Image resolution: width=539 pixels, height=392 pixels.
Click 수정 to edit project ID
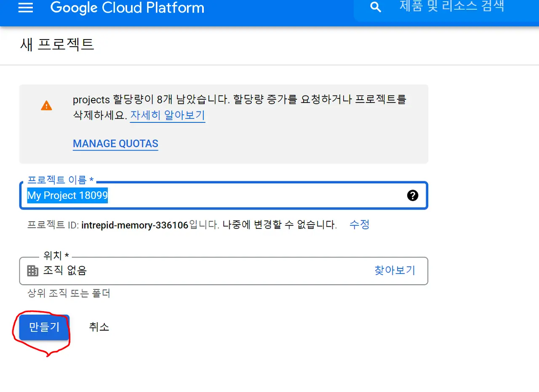pos(359,225)
